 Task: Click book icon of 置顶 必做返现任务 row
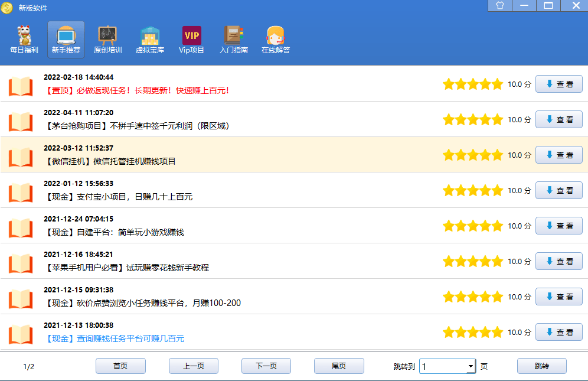tap(21, 86)
